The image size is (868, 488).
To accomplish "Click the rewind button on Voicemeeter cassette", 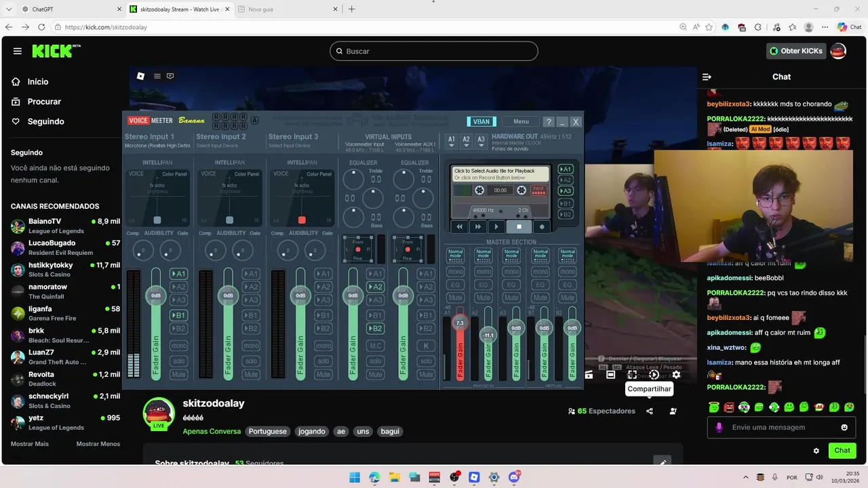I will pos(460,226).
